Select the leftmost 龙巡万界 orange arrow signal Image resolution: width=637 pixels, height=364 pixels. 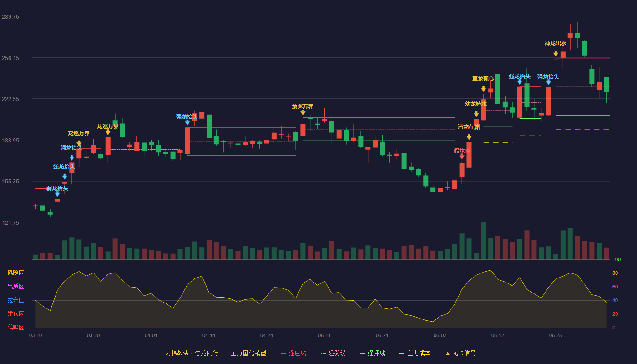pyautogui.click(x=79, y=143)
